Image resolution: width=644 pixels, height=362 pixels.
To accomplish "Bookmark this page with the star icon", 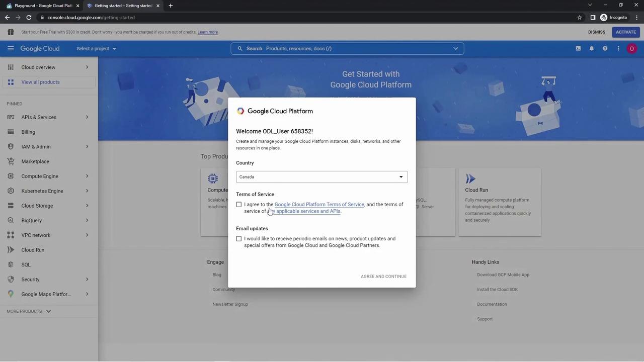I will (580, 17).
